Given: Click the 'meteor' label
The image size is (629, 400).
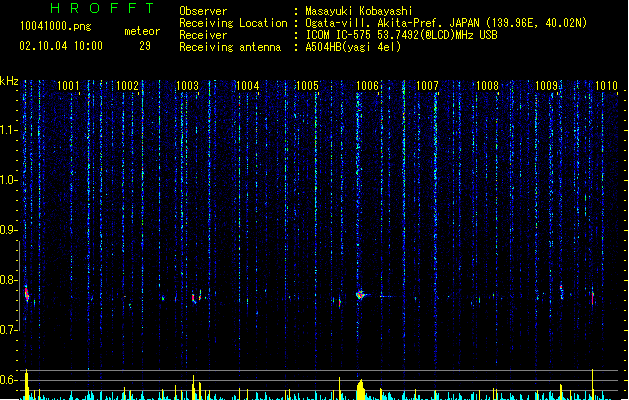Looking at the screenshot, I should pyautogui.click(x=142, y=31).
